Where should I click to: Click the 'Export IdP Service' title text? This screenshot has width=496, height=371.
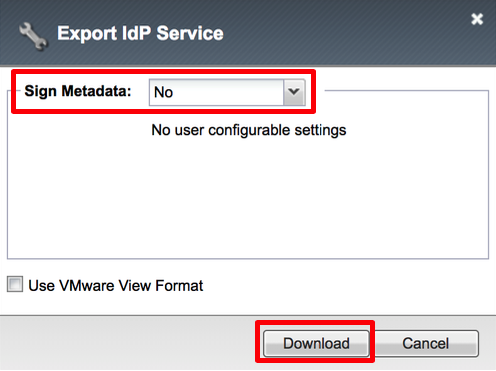click(x=140, y=33)
